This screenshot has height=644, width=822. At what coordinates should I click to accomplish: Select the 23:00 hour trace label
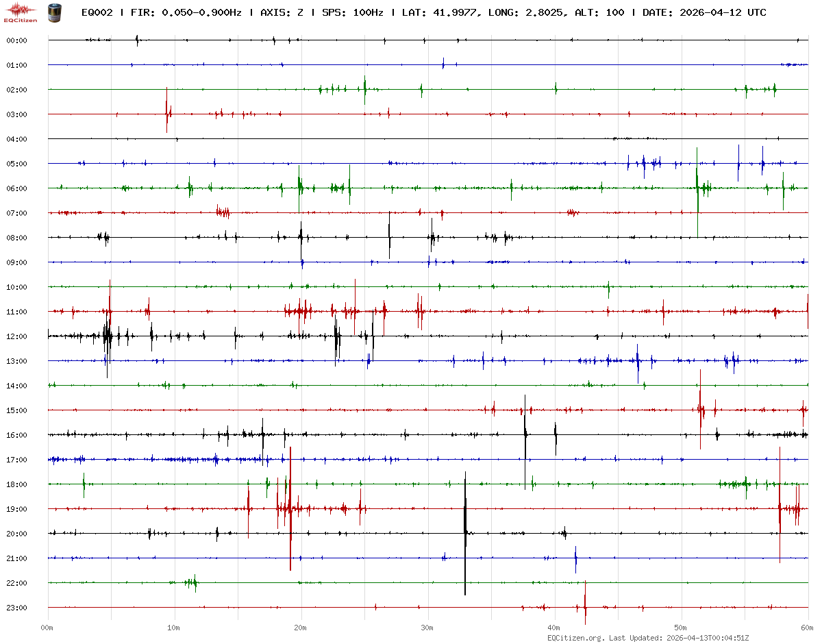coord(16,608)
